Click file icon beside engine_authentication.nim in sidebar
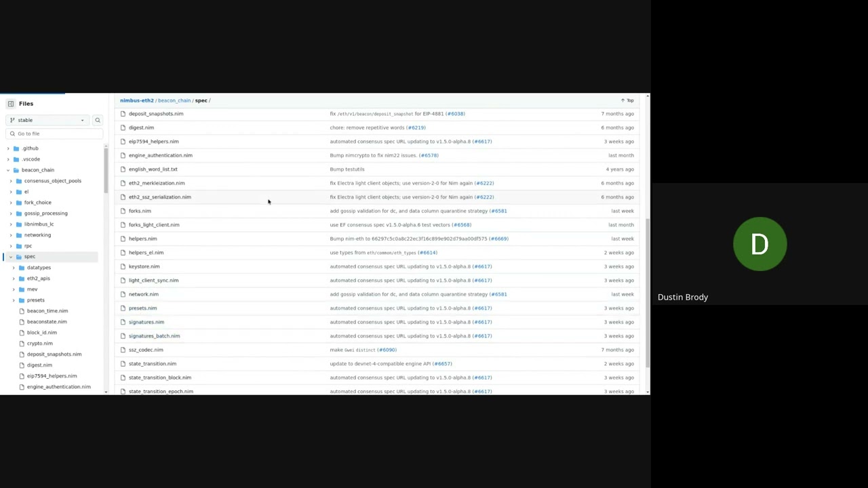This screenshot has height=488, width=868. click(22, 387)
